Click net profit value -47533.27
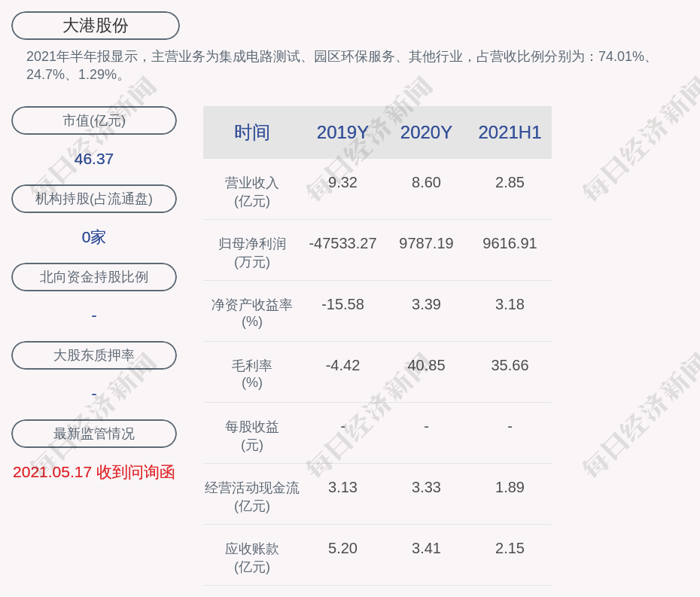 click(342, 243)
